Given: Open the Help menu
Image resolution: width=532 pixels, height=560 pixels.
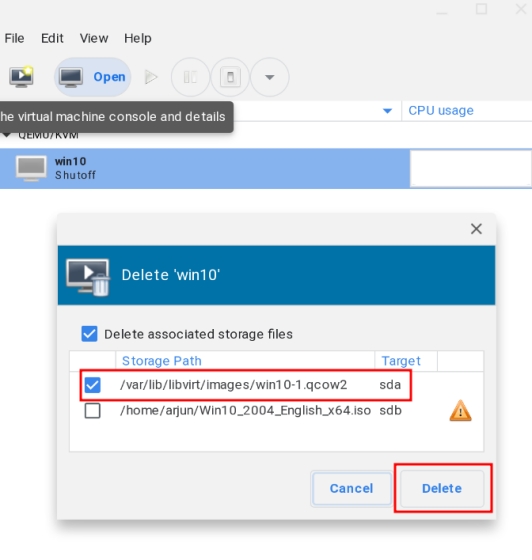Looking at the screenshot, I should click(138, 38).
